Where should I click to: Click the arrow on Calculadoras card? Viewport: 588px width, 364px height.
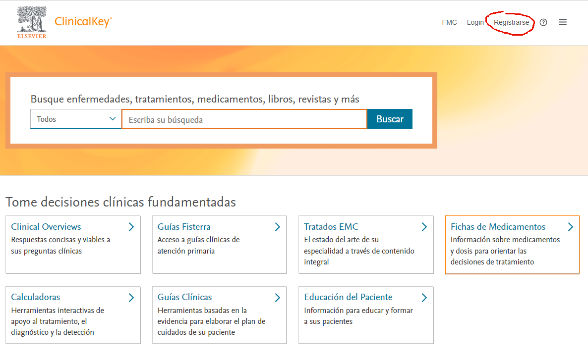(131, 298)
